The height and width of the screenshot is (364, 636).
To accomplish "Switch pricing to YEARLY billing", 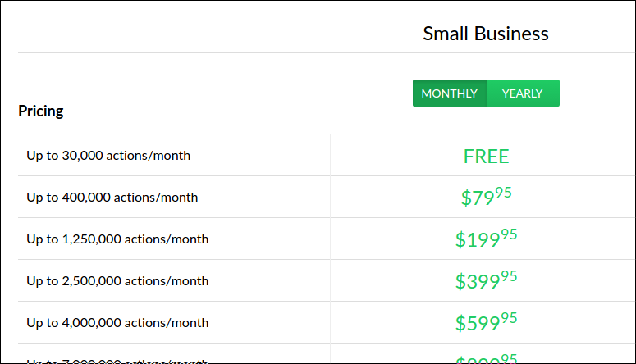I will point(523,93).
